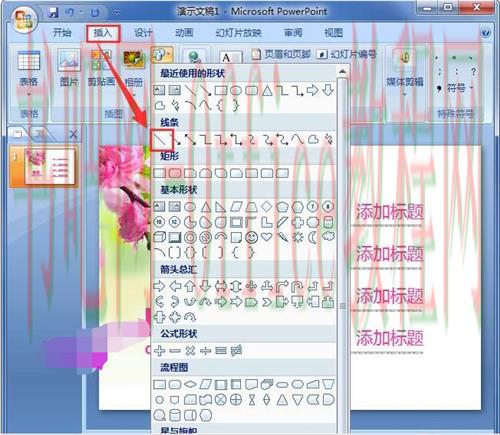The height and width of the screenshot is (435, 500).
Task: Select Isosceles Triangle in recently used shapes
Action: [x=267, y=90]
